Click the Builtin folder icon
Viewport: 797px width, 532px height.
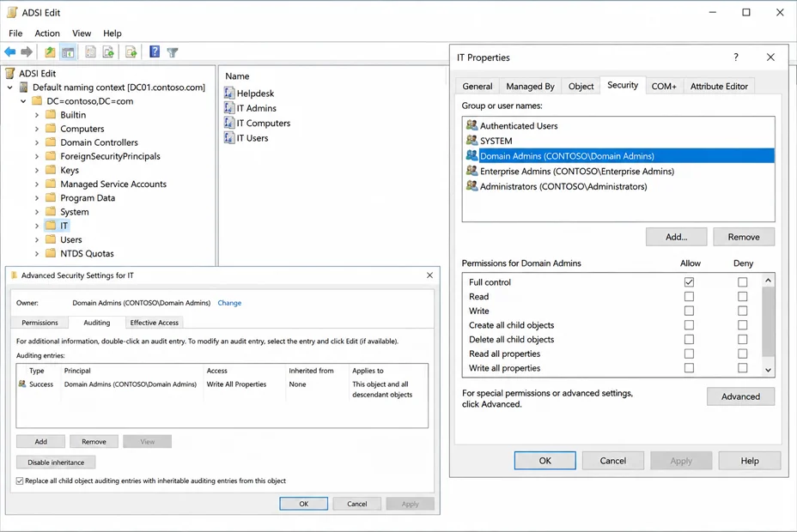coord(51,115)
